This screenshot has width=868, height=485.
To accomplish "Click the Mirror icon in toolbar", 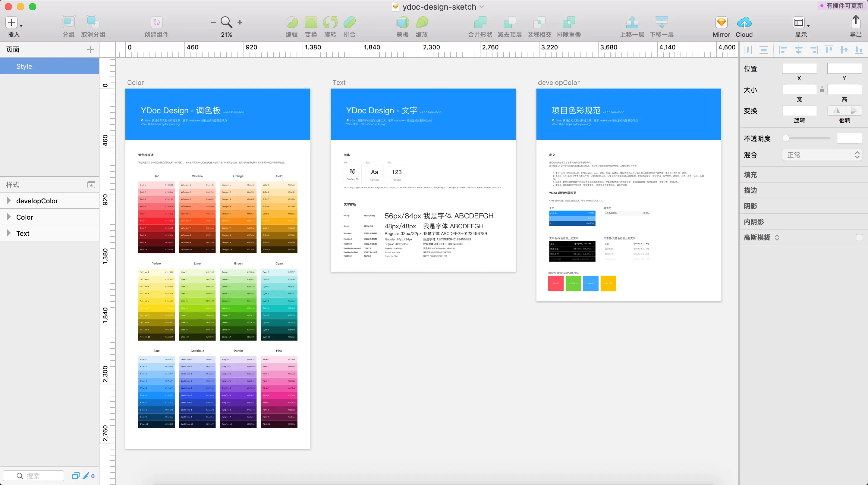I will click(721, 23).
